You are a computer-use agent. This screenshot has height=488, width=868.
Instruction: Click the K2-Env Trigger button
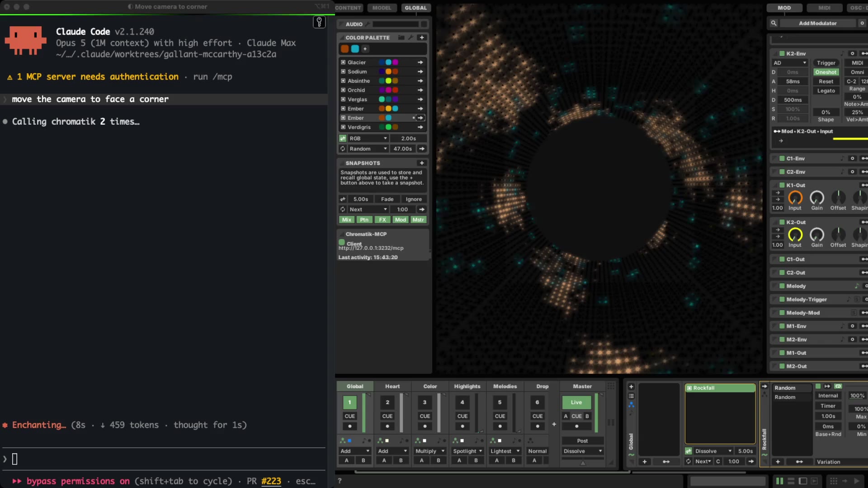pyautogui.click(x=826, y=63)
